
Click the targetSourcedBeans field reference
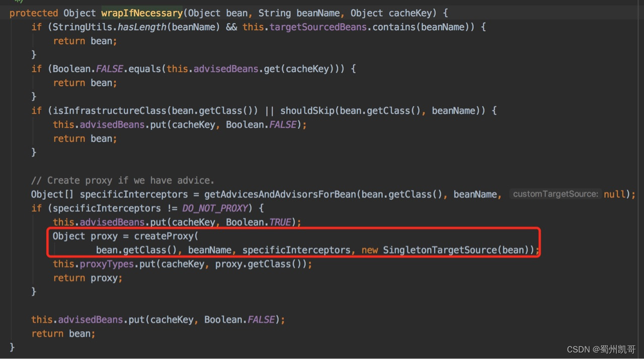point(318,27)
